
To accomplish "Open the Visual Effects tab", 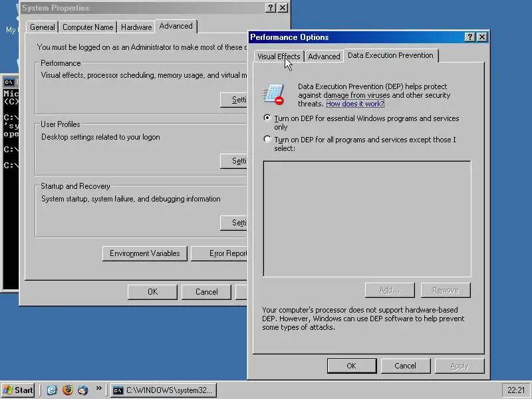I will (x=279, y=57).
